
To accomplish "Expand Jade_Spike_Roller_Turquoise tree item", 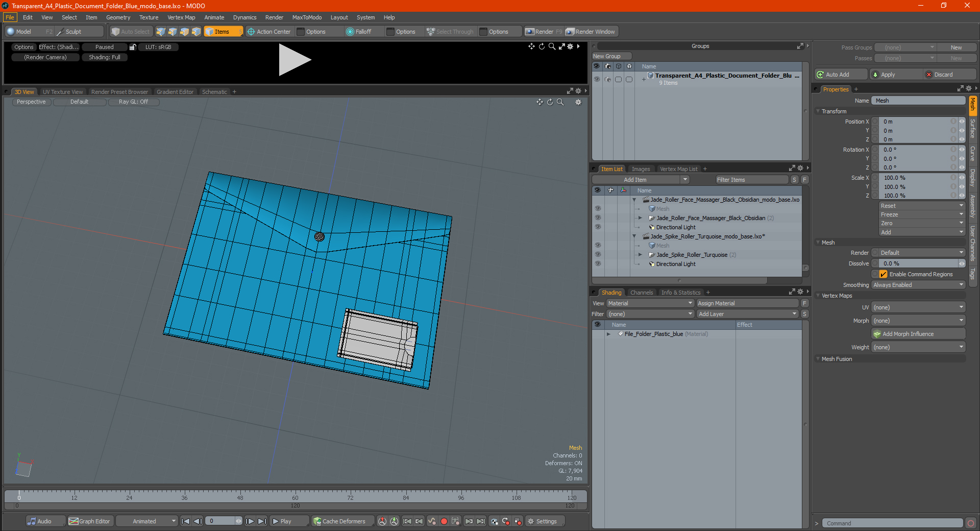I will coord(640,255).
